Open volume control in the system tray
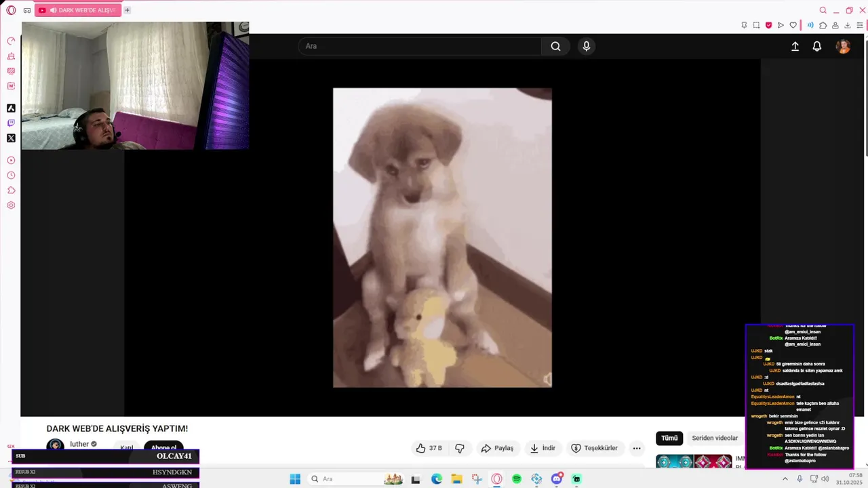The height and width of the screenshot is (488, 868). (x=825, y=479)
